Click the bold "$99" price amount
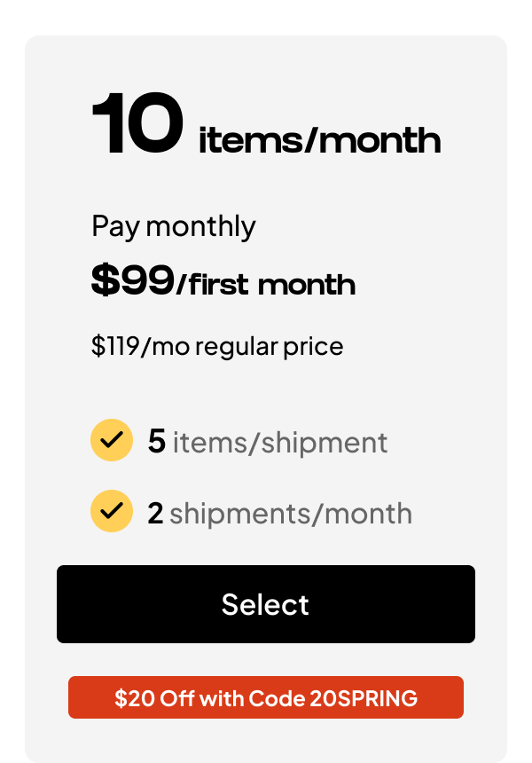532x763 pixels. tap(133, 281)
